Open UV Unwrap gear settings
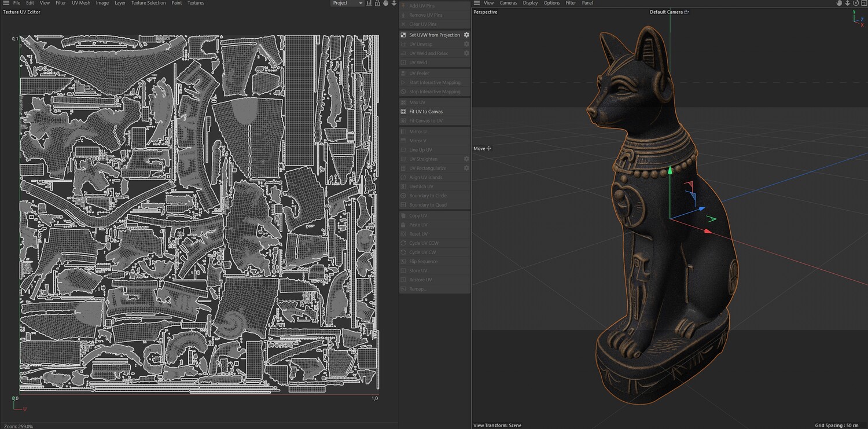The height and width of the screenshot is (429, 868). (466, 44)
